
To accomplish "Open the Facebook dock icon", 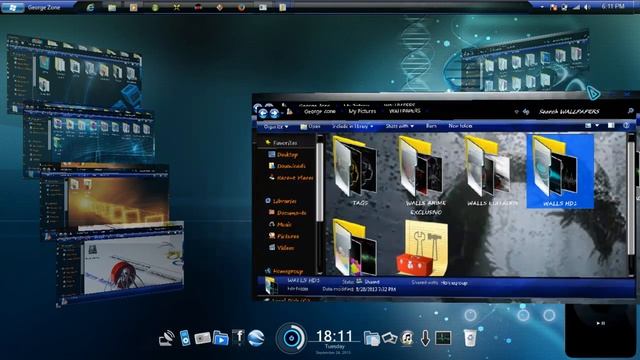I will [238, 337].
